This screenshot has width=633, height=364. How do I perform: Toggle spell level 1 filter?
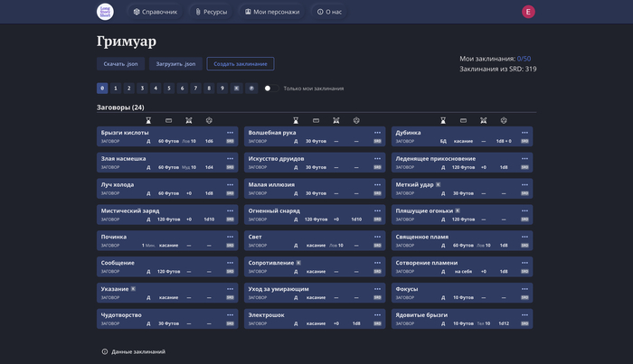[x=116, y=89]
